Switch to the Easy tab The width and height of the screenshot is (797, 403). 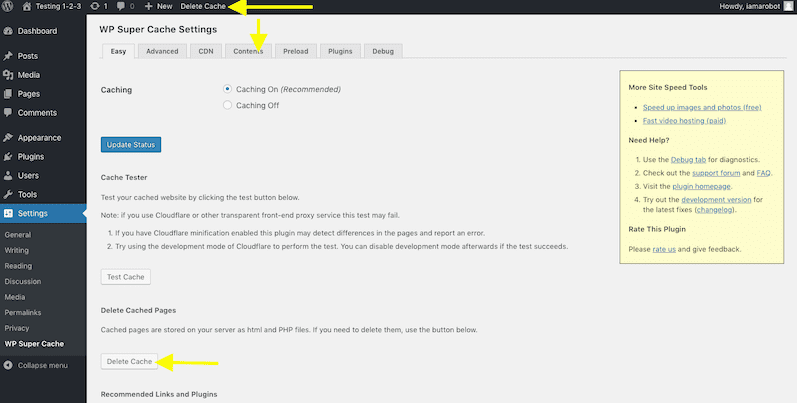pos(118,51)
